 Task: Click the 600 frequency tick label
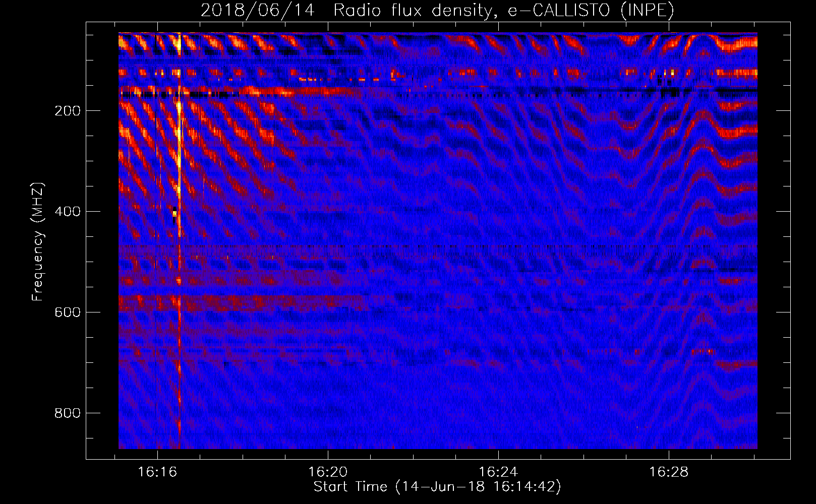click(x=67, y=312)
